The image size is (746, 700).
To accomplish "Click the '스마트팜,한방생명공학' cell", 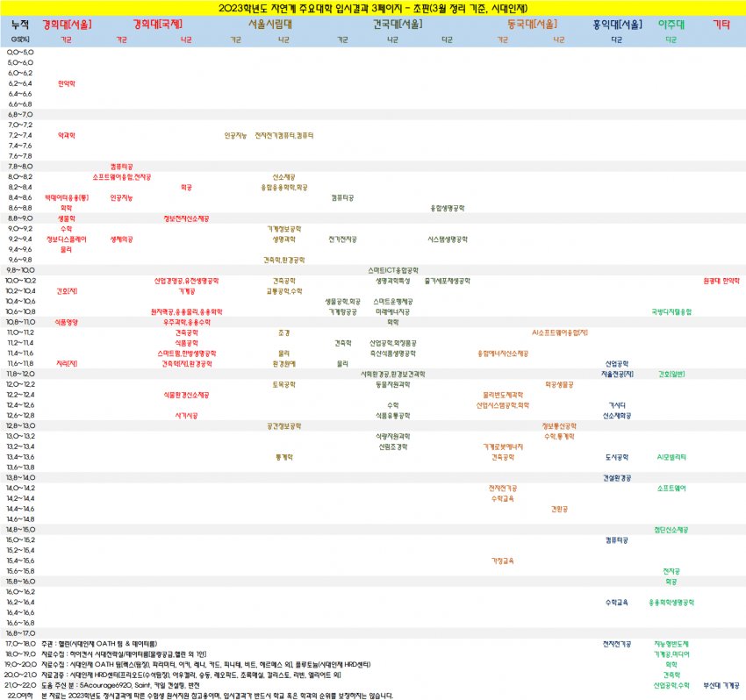I will (x=186, y=354).
